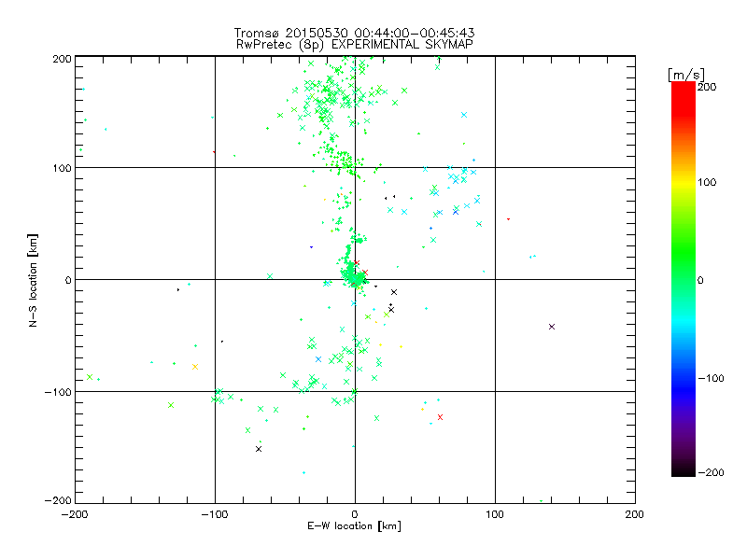The image size is (747, 560).
Task: Click the colorbar 0 value label
Action: (700, 280)
